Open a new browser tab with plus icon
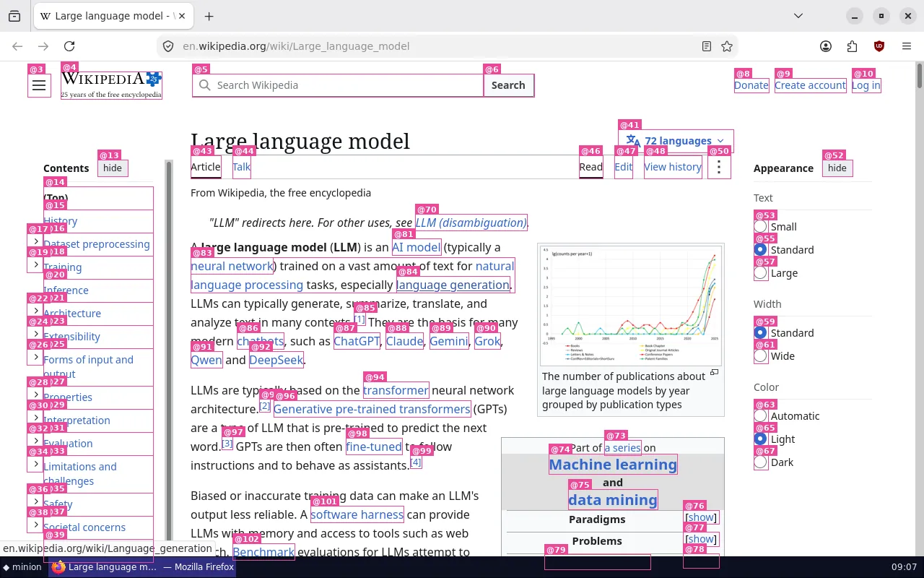This screenshot has width=924, height=578. [209, 16]
